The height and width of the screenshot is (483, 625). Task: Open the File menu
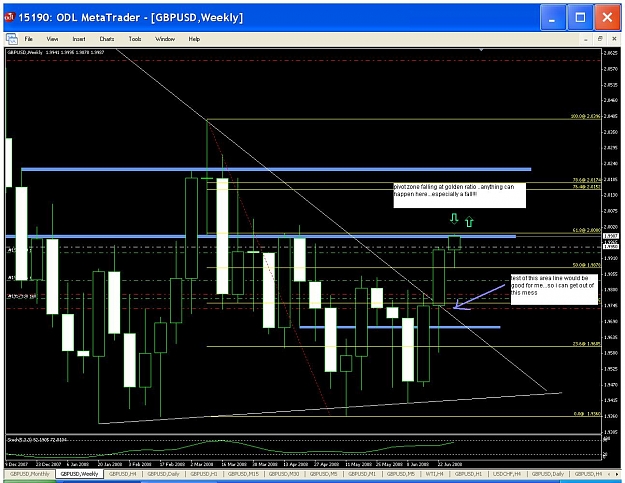click(28, 39)
